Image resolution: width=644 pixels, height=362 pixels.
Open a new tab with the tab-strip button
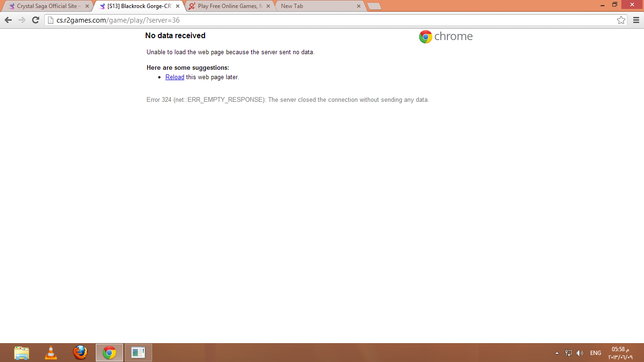pos(374,6)
